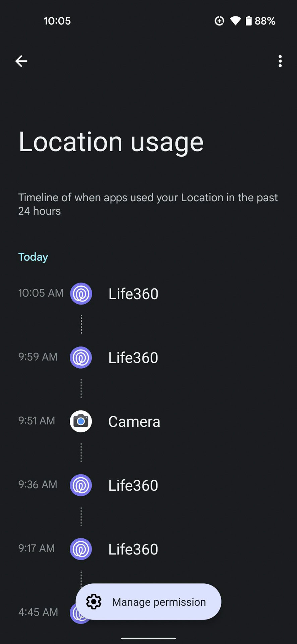Select Life360 label at 9:59 AM
297x644 pixels.
pos(133,358)
